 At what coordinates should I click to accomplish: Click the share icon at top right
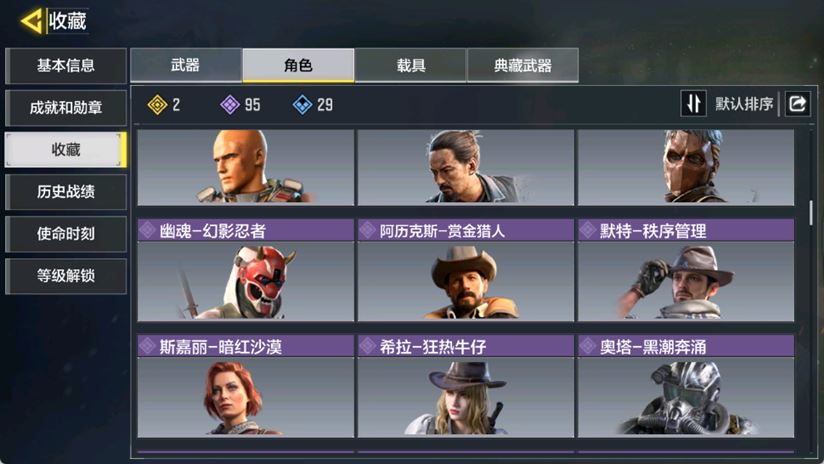click(x=797, y=104)
